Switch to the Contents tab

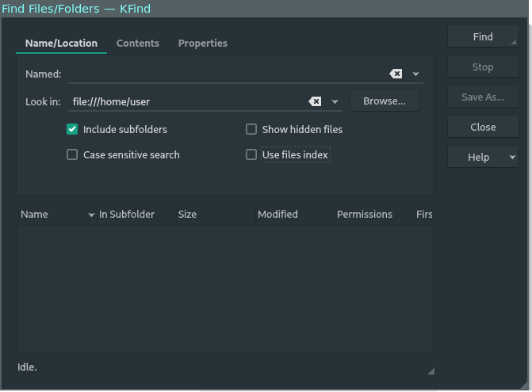(138, 44)
